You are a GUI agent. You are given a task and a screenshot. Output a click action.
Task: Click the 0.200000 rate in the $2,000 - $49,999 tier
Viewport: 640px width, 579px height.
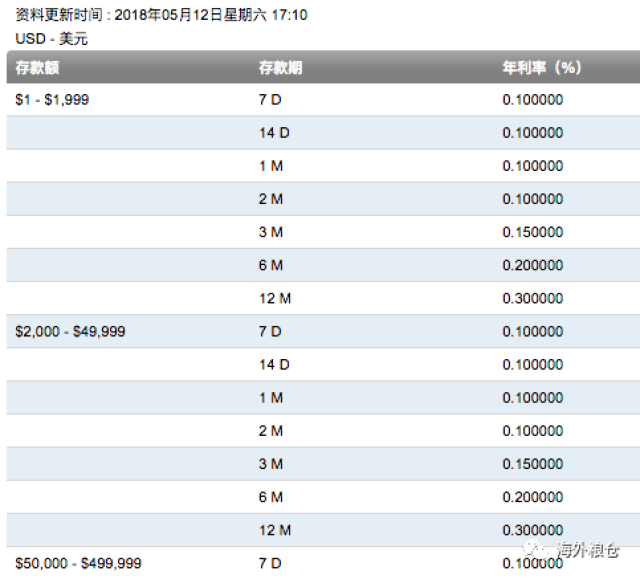coord(533,497)
